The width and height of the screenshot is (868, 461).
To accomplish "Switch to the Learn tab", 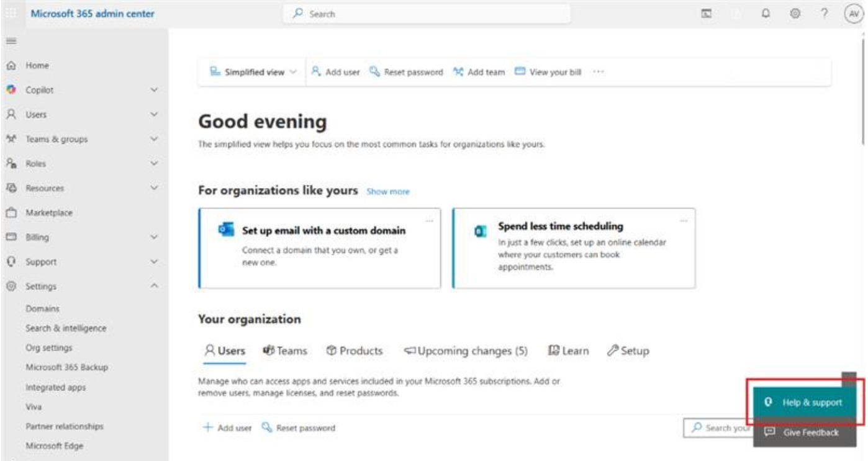I will 568,351.
